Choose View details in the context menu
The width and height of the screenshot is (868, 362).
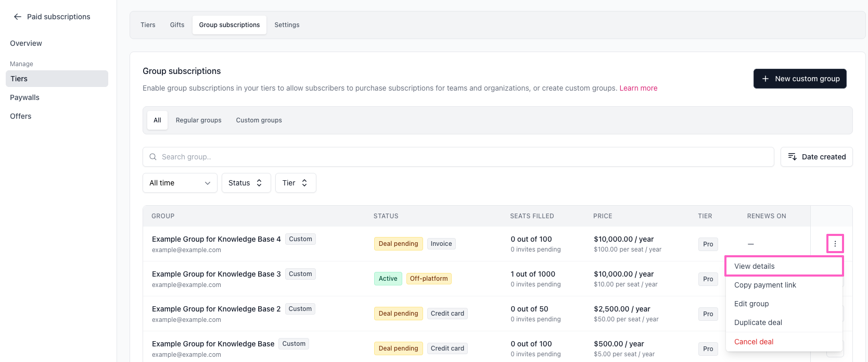click(x=784, y=266)
